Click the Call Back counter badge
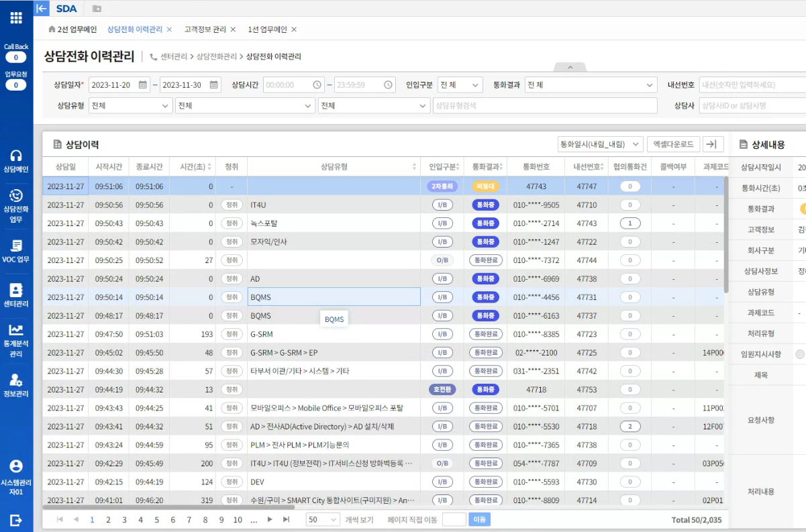The image size is (806, 532). (x=16, y=57)
